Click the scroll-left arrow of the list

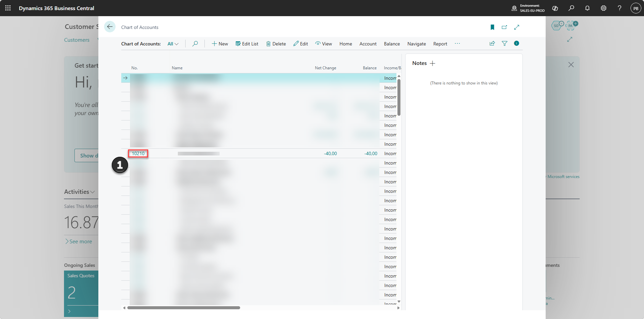point(124,308)
